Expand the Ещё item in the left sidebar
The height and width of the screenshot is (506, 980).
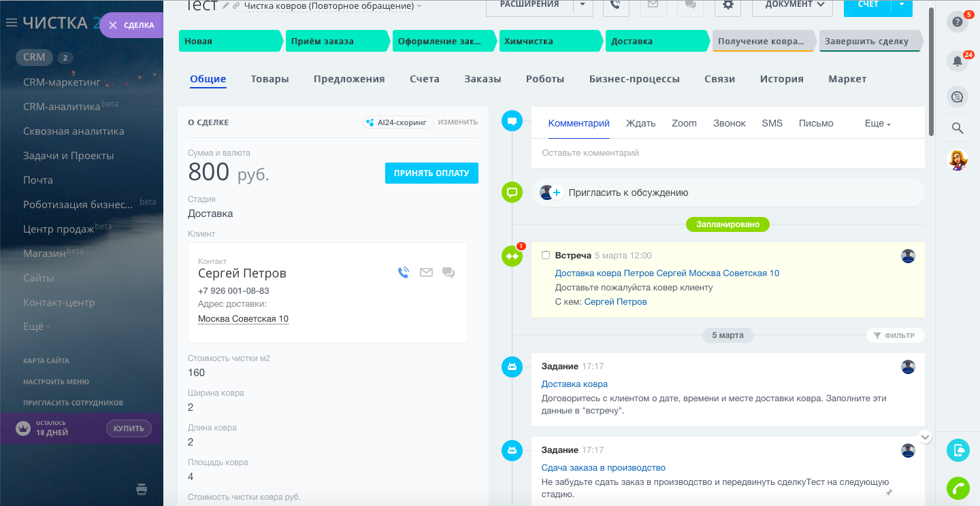click(x=37, y=326)
